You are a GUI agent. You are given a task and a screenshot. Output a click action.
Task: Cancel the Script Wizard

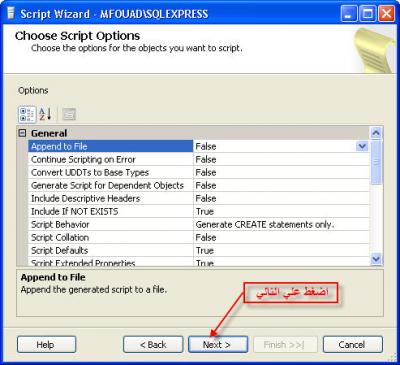353,344
